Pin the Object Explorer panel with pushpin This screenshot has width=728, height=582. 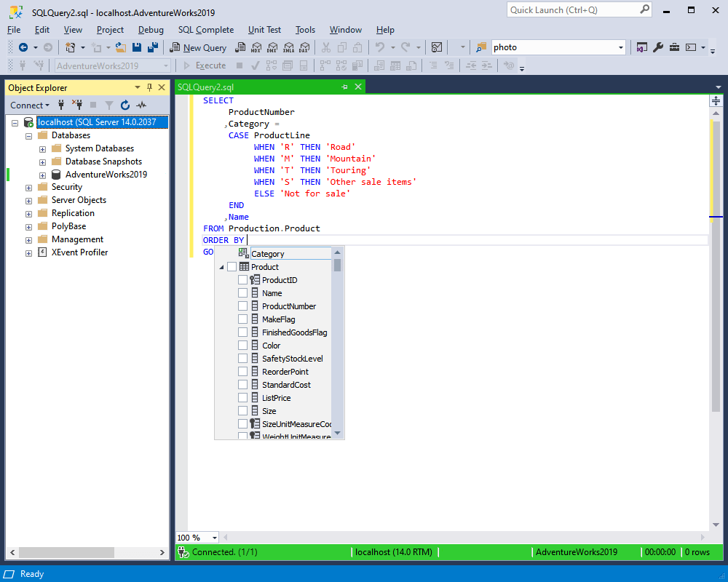click(x=149, y=87)
